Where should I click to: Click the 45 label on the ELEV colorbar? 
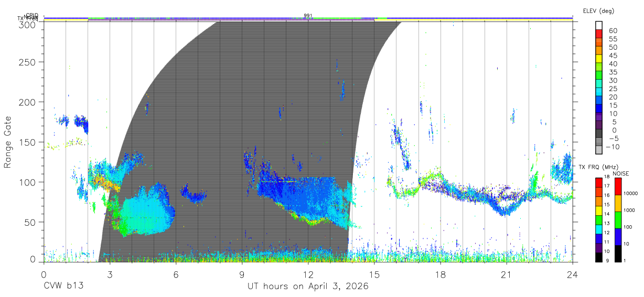point(613,56)
